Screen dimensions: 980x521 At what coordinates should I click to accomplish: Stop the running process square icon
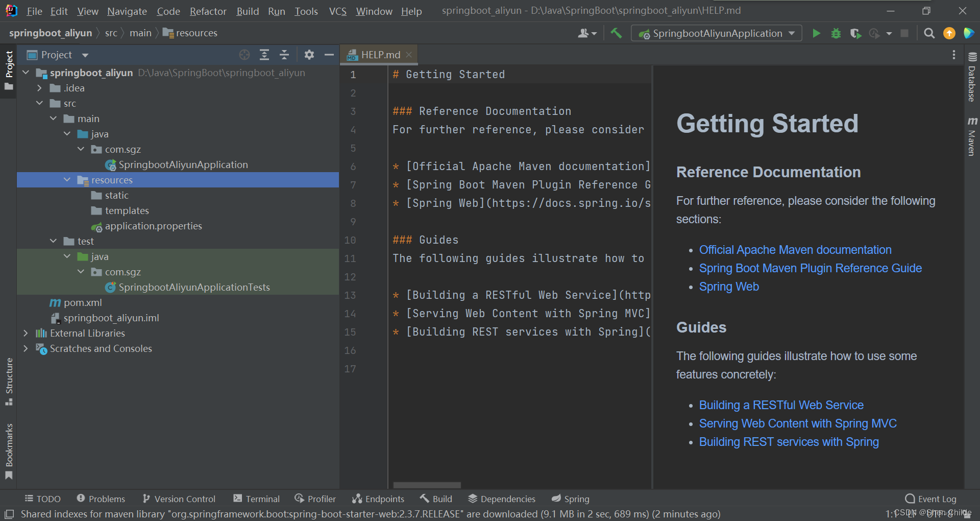click(x=904, y=33)
